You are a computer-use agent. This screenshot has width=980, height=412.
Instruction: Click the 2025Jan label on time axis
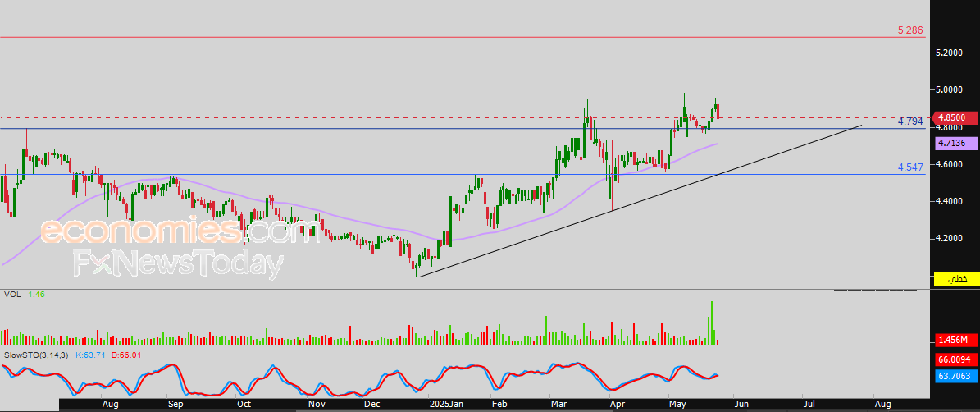446,405
